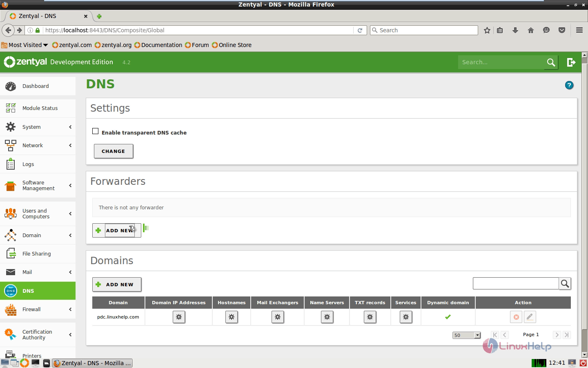The width and height of the screenshot is (588, 368).
Task: Click the Domain sidebar icon
Action: (x=11, y=235)
